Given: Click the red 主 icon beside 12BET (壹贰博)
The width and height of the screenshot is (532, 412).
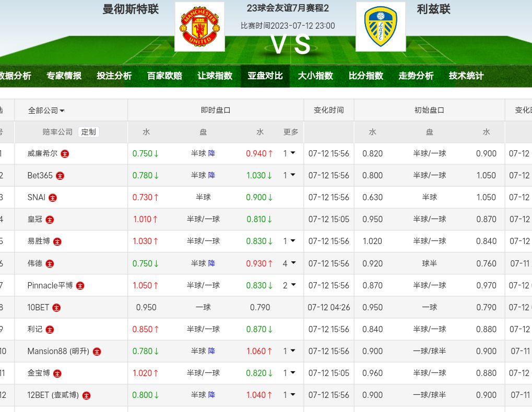Looking at the screenshot, I should [86, 395].
